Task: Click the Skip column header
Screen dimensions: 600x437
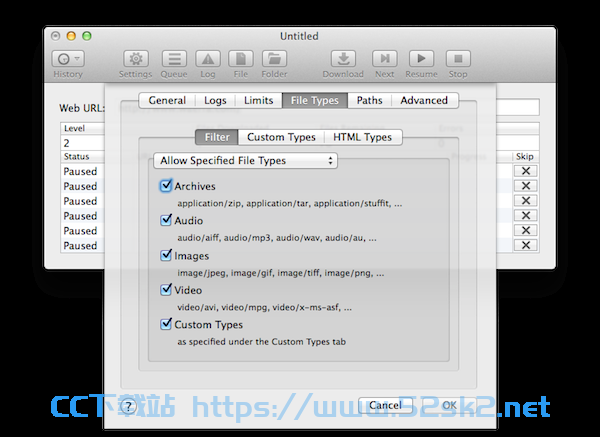Action: [x=525, y=157]
